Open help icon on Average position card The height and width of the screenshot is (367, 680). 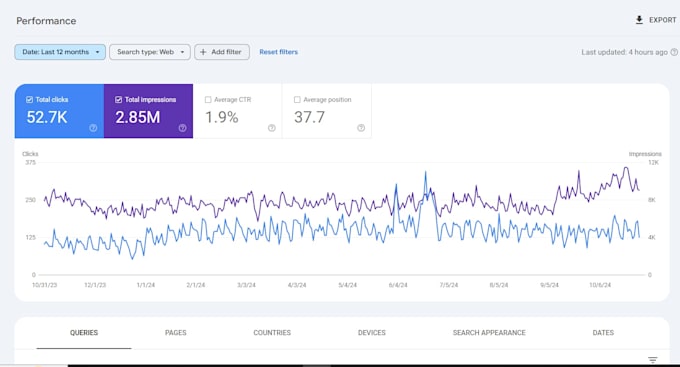[x=361, y=128]
